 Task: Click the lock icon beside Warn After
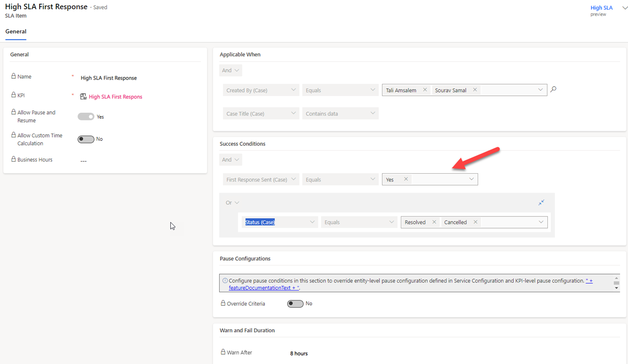click(223, 352)
